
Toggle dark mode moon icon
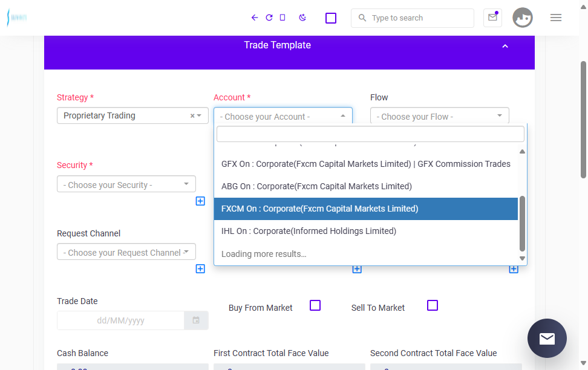click(302, 18)
